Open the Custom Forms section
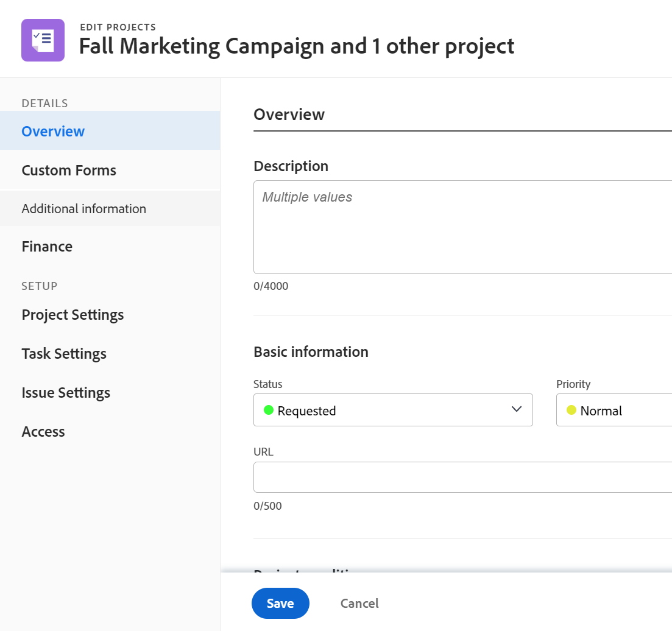672x631 pixels. (69, 170)
